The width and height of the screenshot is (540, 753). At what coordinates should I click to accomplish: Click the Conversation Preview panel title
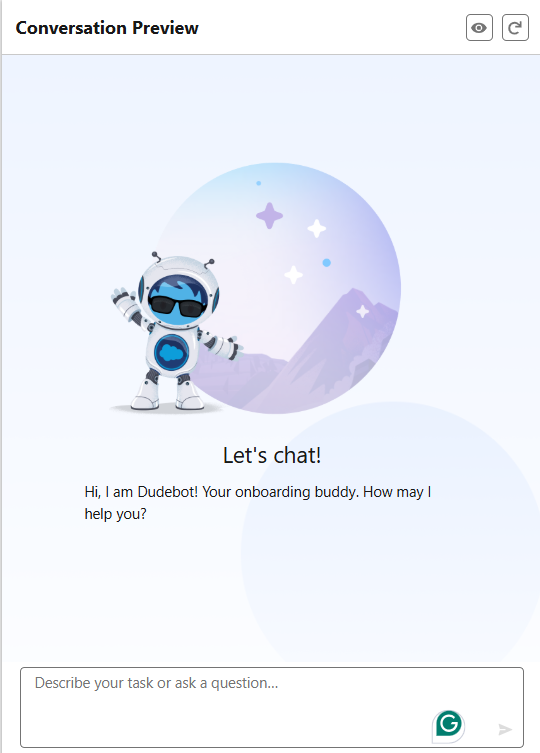click(107, 28)
